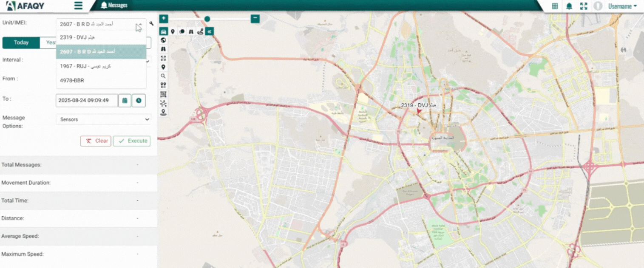The width and height of the screenshot is (644, 268).
Task: Click the Clear button
Action: click(x=96, y=141)
